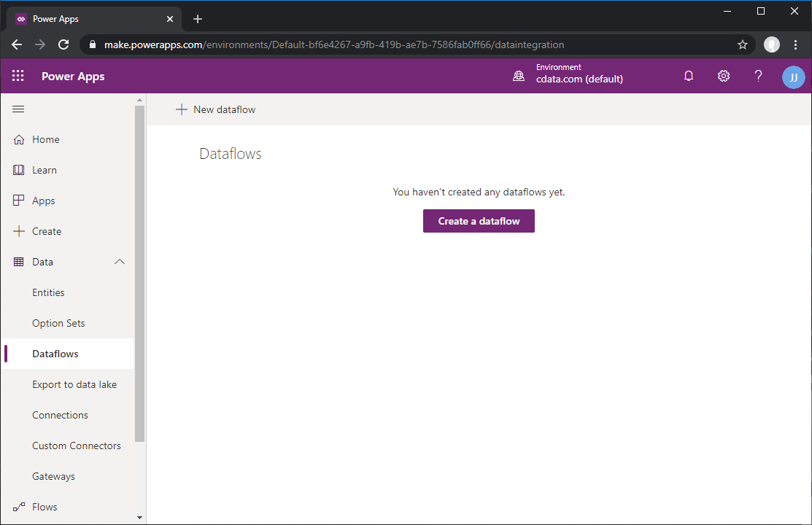The height and width of the screenshot is (525, 812).
Task: Bookmark the page with the star icon
Action: tap(742, 44)
